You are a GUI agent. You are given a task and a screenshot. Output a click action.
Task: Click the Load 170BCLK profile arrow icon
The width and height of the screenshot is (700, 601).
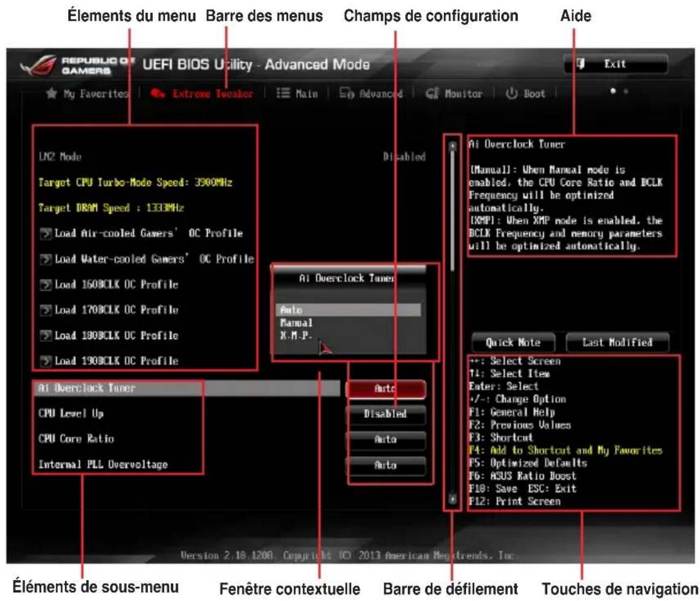[45, 310]
